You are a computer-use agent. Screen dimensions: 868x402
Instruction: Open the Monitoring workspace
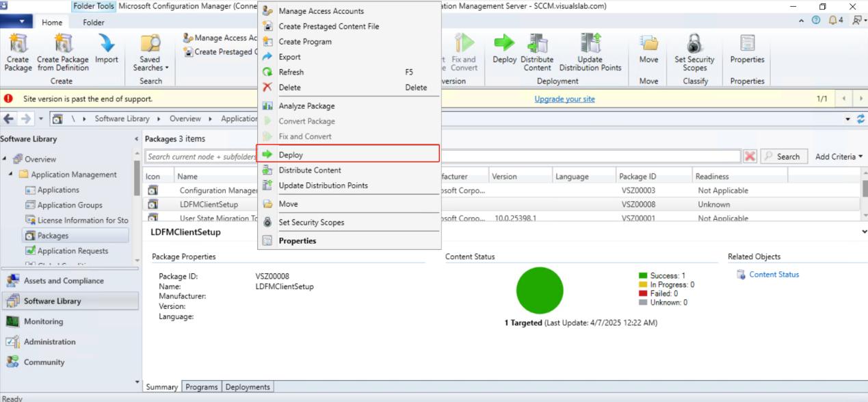pos(43,322)
